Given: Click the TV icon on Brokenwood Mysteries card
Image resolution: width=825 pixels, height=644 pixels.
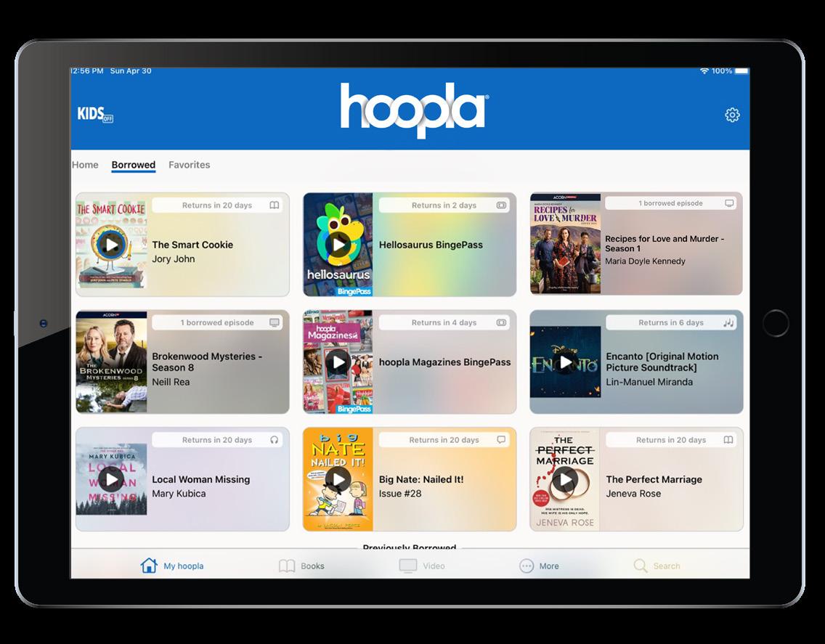Looking at the screenshot, I should click(x=274, y=322).
